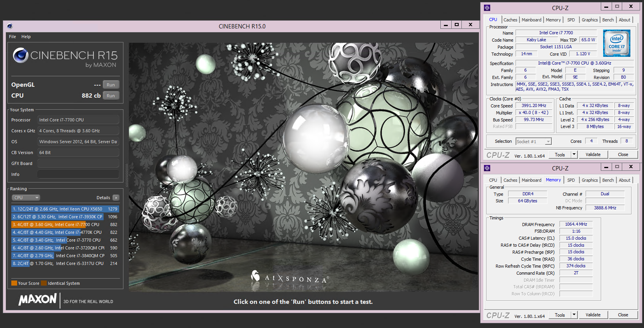This screenshot has height=328, width=644.
Task: Select highlighted ranking row i7-7700 score 882
Action: click(65, 225)
